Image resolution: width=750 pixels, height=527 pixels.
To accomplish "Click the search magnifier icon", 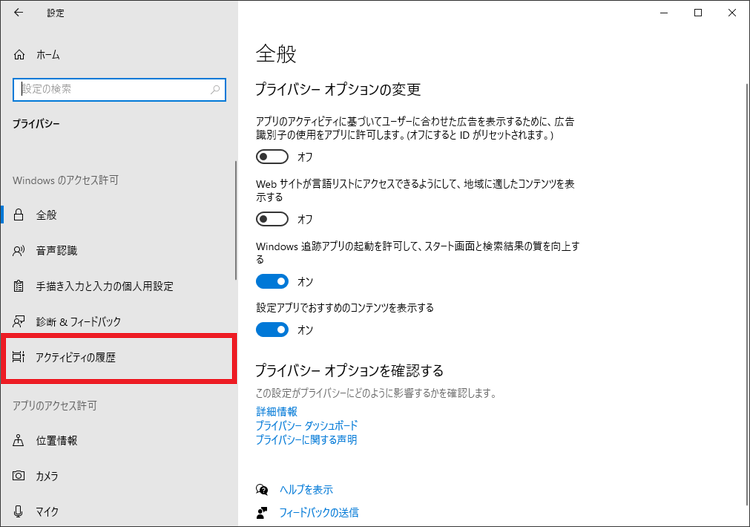I will coord(215,89).
